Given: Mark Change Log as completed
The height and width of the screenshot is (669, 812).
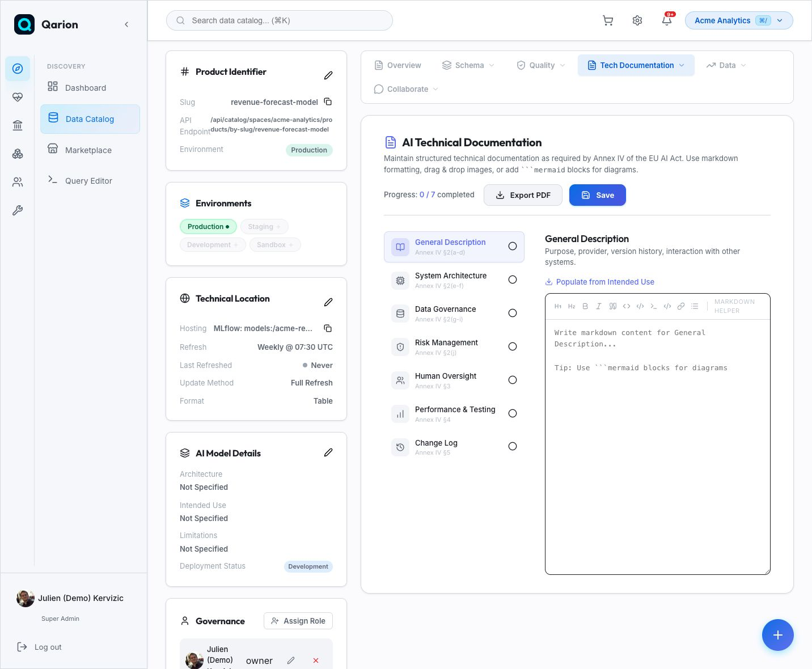Looking at the screenshot, I should [x=513, y=446].
